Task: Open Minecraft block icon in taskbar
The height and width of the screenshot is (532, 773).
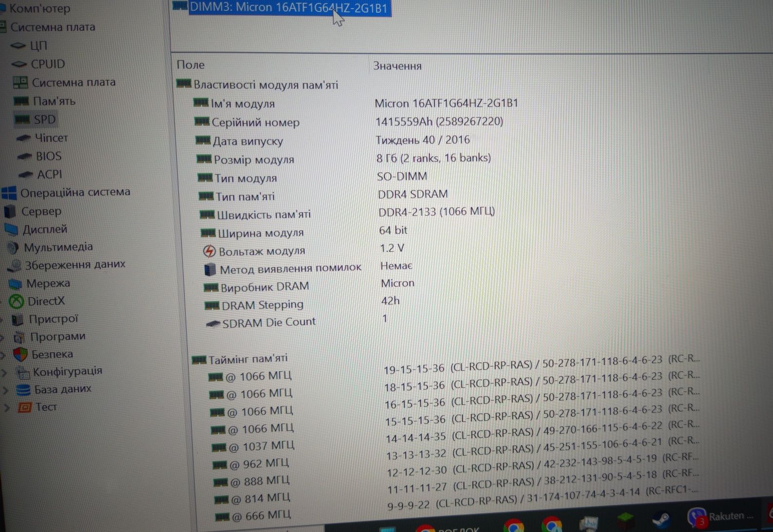Action: pyautogui.click(x=625, y=522)
